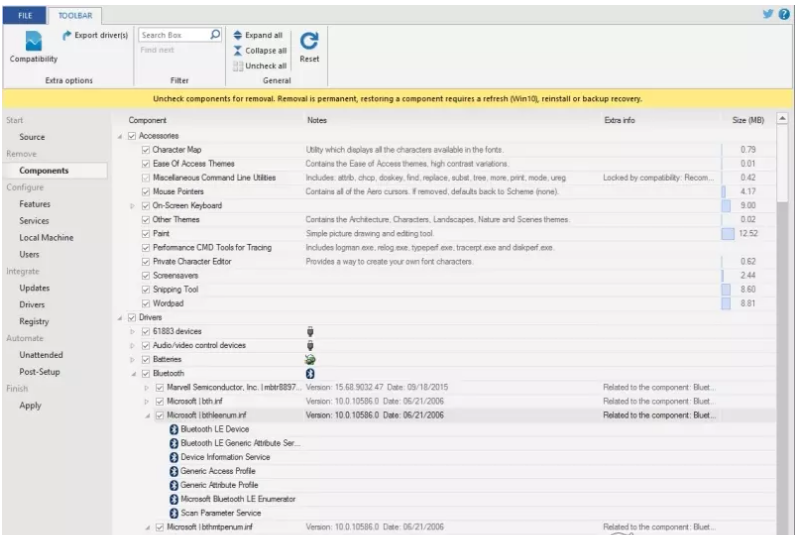Expand the Batteries driver group

click(133, 358)
